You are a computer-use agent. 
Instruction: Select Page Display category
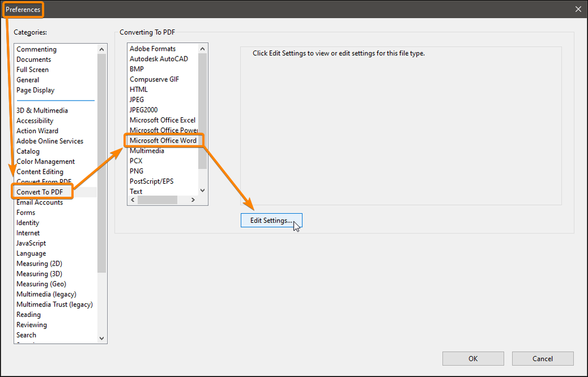(x=35, y=90)
